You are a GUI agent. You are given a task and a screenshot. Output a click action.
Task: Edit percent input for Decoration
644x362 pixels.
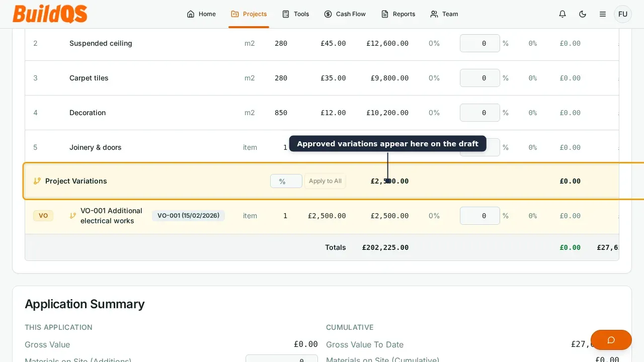480,113
